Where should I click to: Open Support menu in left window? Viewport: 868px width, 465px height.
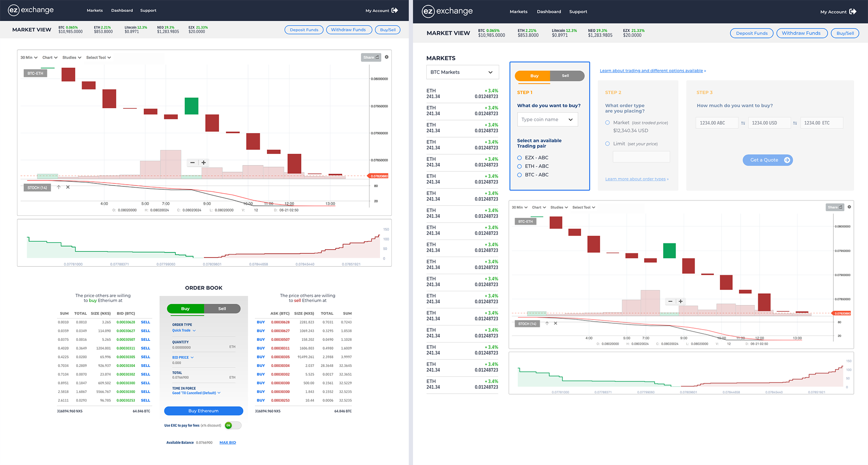pyautogui.click(x=148, y=10)
